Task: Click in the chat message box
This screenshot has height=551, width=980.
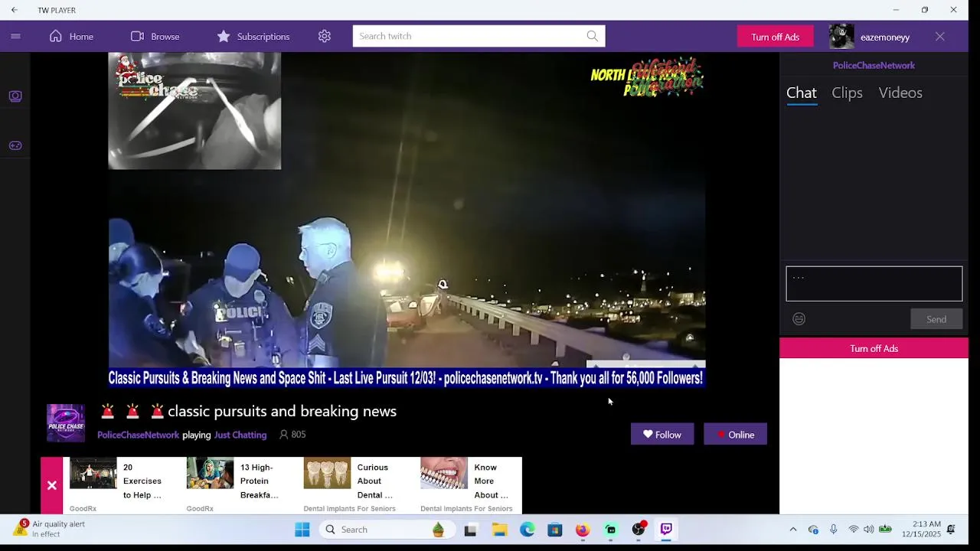Action: [x=874, y=284]
